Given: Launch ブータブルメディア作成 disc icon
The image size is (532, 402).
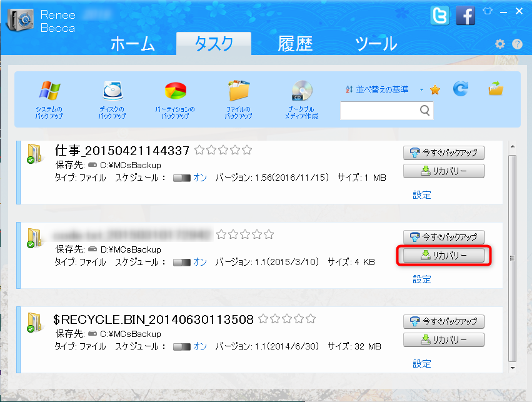Looking at the screenshot, I should click(x=301, y=91).
